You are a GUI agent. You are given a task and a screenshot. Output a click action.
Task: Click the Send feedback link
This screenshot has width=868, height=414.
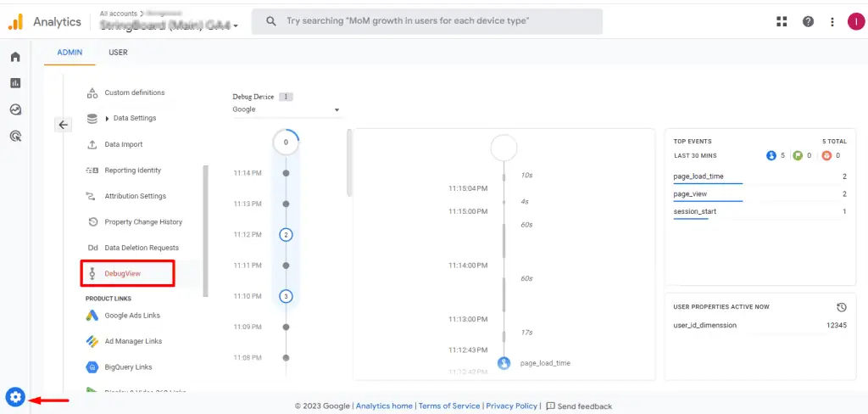point(579,406)
